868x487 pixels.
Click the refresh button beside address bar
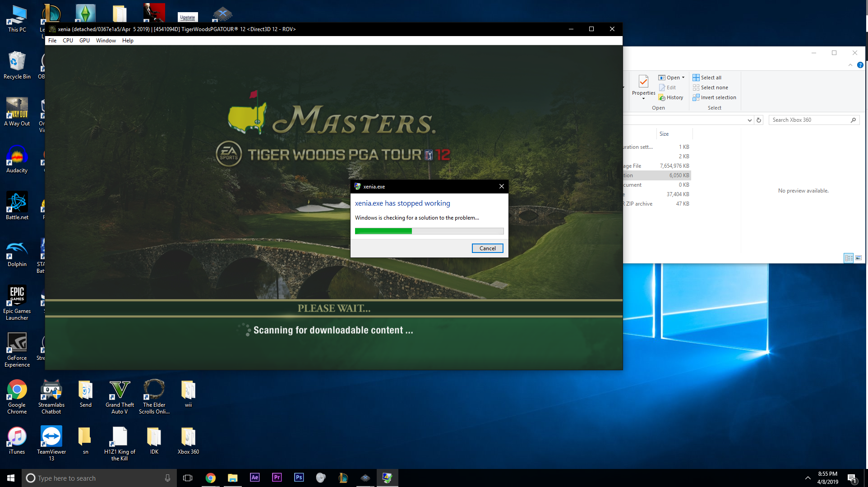[759, 120]
